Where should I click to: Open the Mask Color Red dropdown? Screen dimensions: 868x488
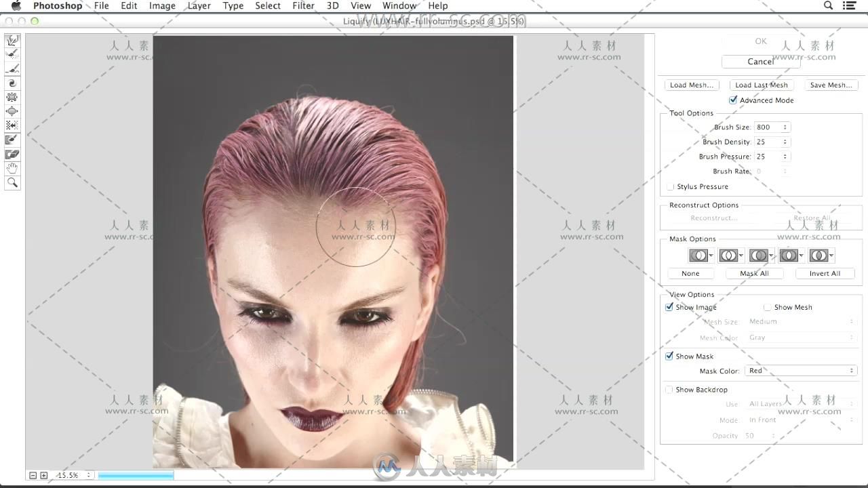coord(801,371)
